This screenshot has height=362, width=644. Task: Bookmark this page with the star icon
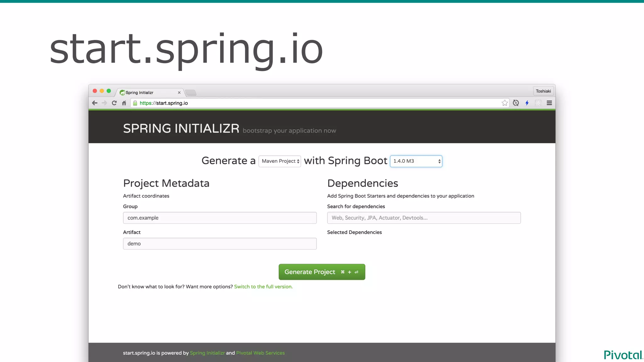click(505, 103)
